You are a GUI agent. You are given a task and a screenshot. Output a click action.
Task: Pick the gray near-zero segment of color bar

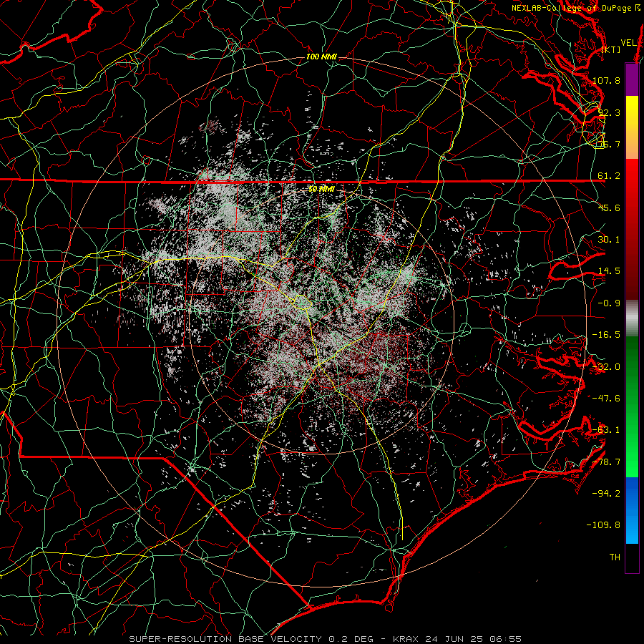(x=632, y=317)
